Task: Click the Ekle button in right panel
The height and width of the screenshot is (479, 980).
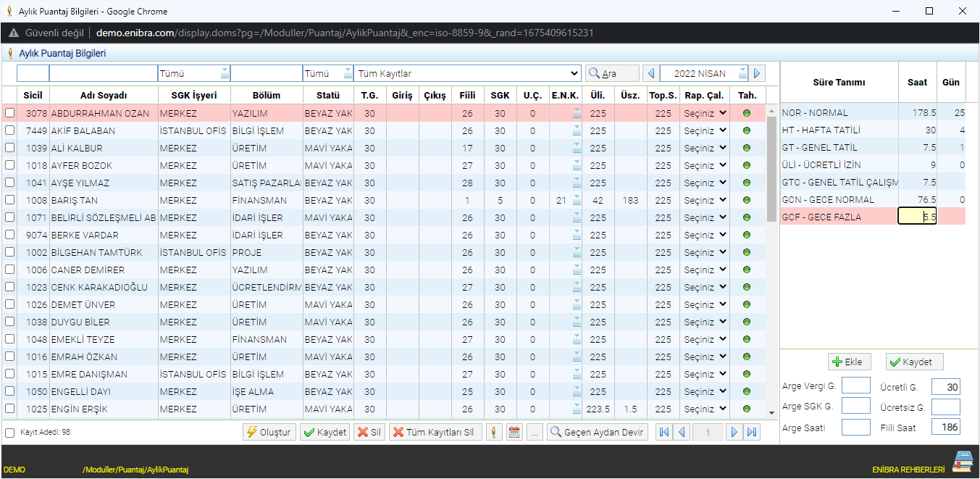Action: 849,362
